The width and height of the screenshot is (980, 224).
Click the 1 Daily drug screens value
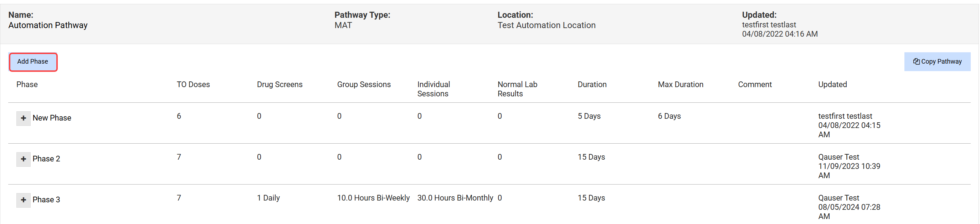pos(268,198)
